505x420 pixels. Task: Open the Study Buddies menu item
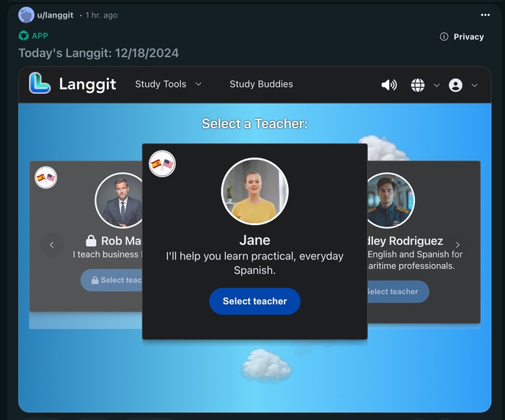click(261, 84)
